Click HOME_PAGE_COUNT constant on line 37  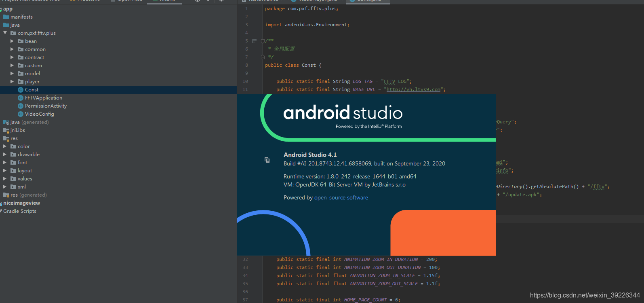coord(365,300)
